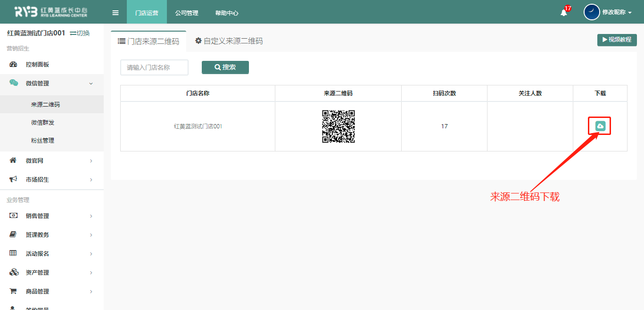Open the notification bell with 17 alerts
The height and width of the screenshot is (310, 644).
point(563,13)
